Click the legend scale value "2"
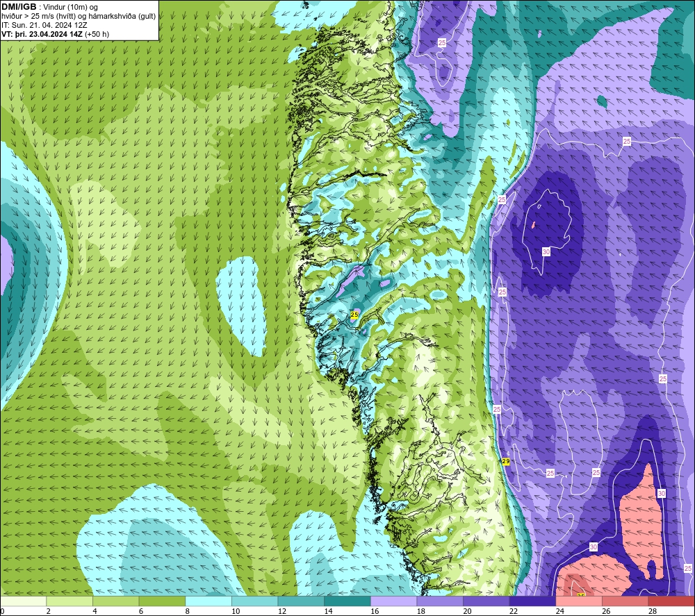The height and width of the screenshot is (616, 695). pyautogui.click(x=48, y=611)
